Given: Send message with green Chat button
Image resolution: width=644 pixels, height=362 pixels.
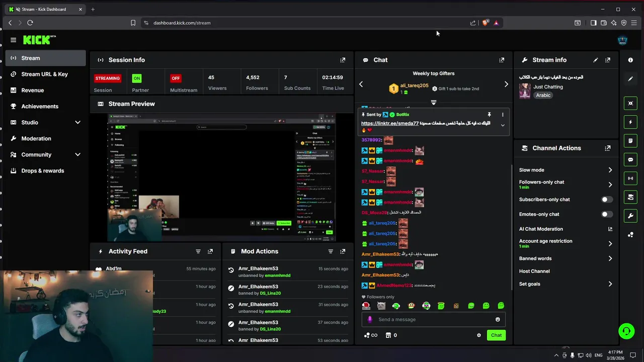Looking at the screenshot, I should coord(496,335).
